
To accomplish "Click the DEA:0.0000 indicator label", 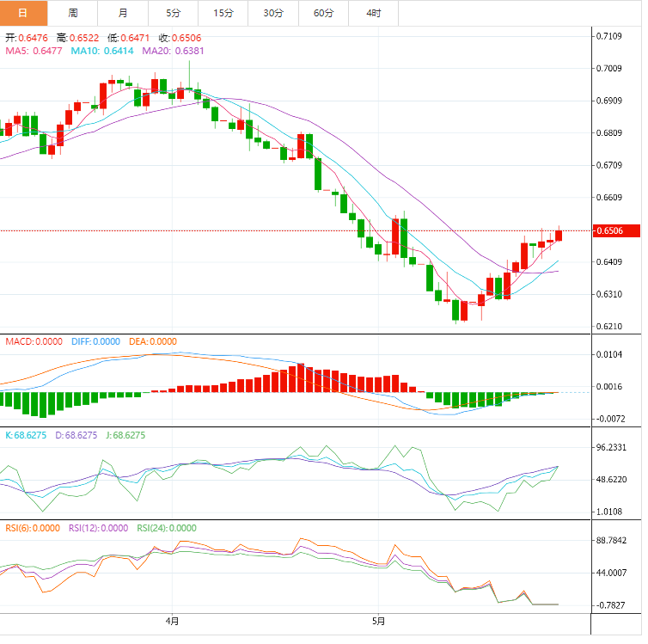I will (153, 341).
